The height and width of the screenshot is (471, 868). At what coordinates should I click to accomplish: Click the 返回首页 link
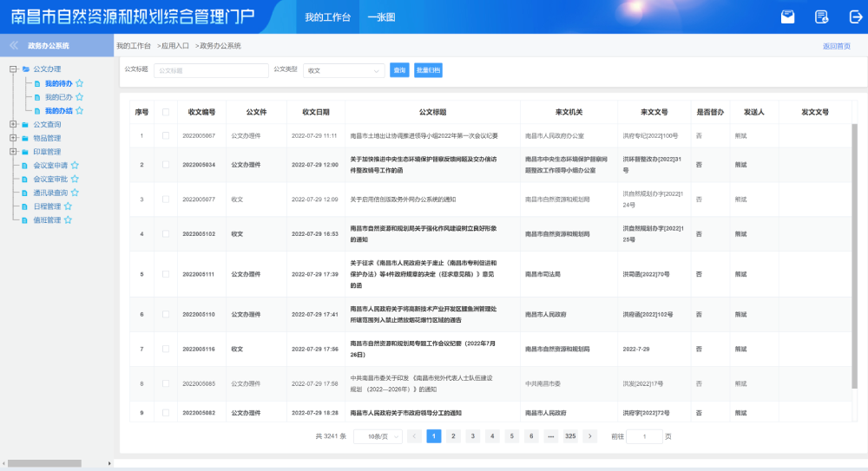point(837,46)
